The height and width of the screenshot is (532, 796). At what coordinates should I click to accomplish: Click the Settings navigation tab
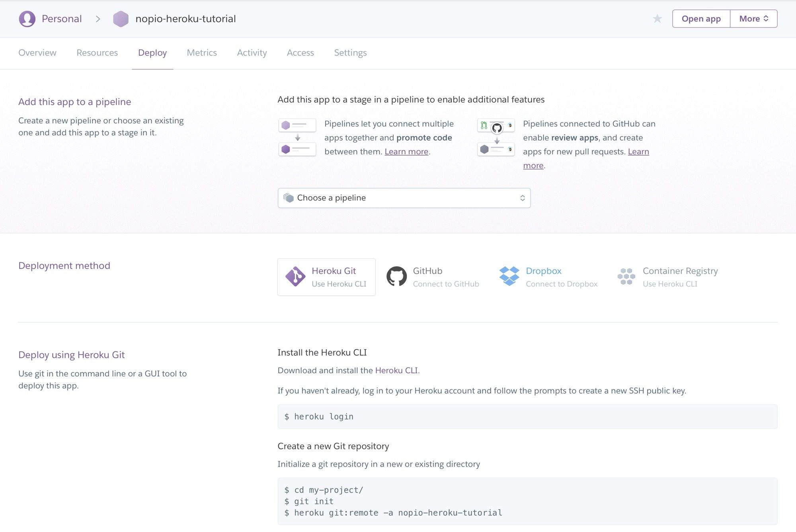[x=350, y=53]
